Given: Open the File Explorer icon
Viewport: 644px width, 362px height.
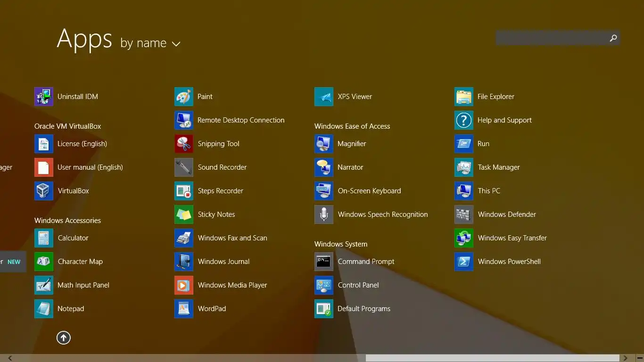Looking at the screenshot, I should point(464,97).
